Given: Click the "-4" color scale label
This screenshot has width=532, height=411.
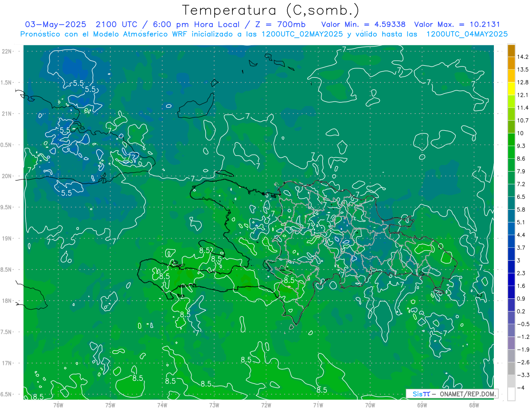Looking at the screenshot, I should 521,388.
